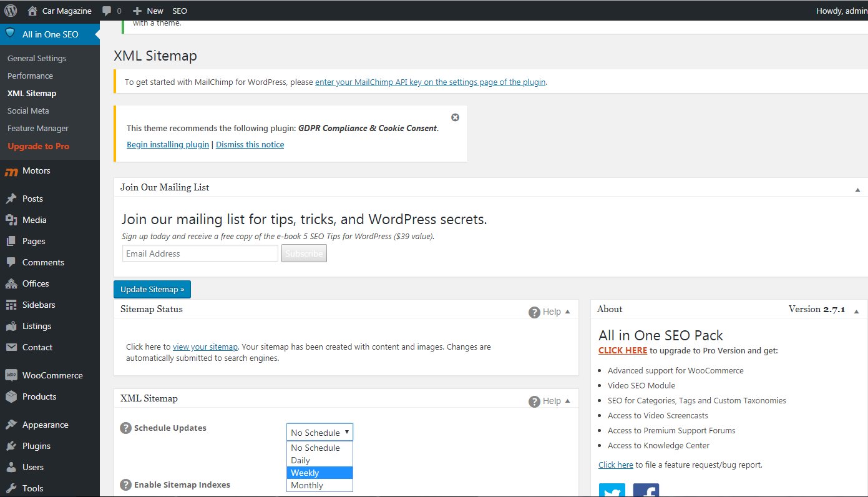Viewport: 868px width, 497px height.
Task: Click the Facebook icon in About panel
Action: click(x=646, y=490)
